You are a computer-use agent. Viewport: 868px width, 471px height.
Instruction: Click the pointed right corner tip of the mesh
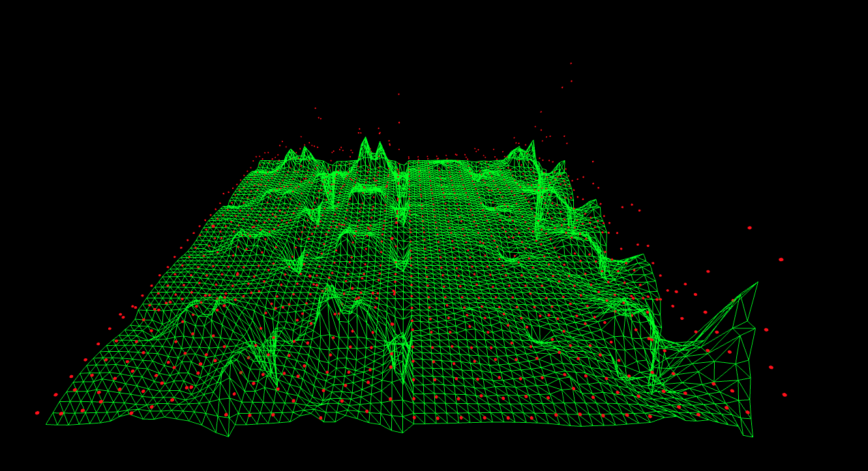click(x=758, y=282)
